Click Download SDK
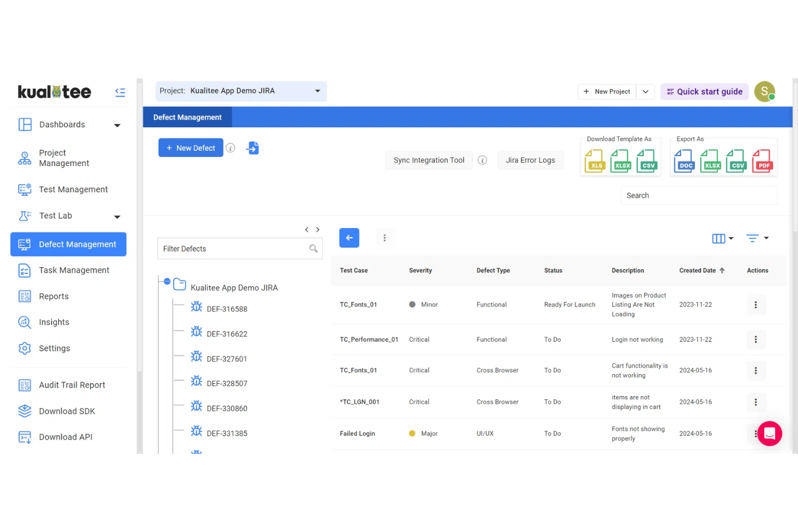 pyautogui.click(x=67, y=411)
